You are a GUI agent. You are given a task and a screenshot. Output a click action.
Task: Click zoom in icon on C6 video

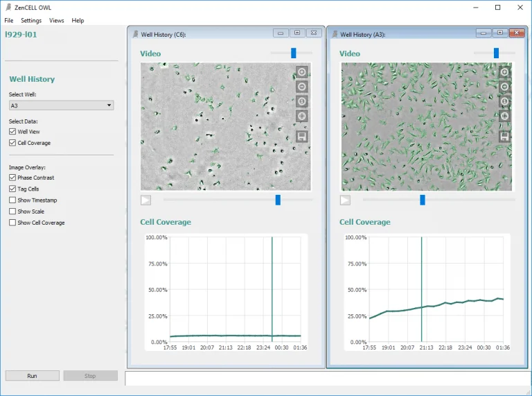[301, 72]
